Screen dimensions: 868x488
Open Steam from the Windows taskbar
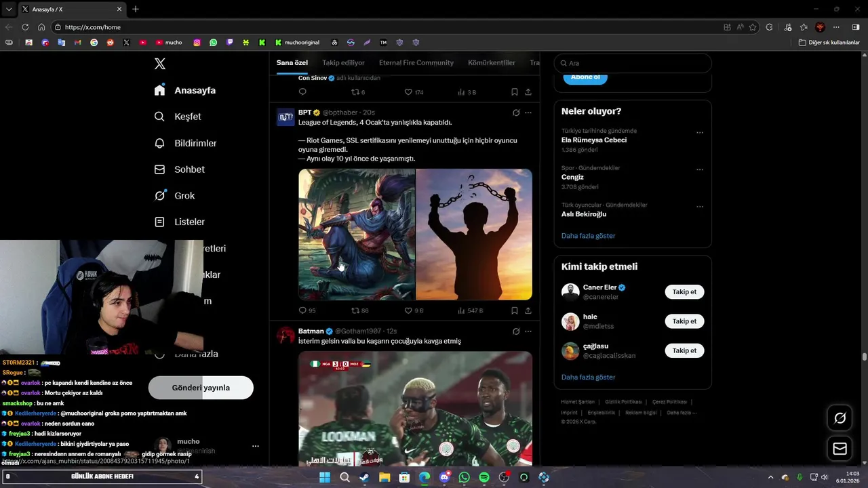click(x=364, y=477)
